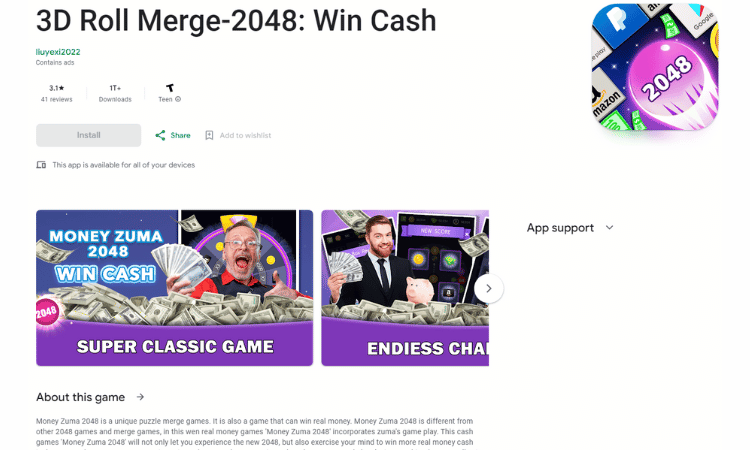
Task: Click the App support chevron
Action: tap(609, 228)
